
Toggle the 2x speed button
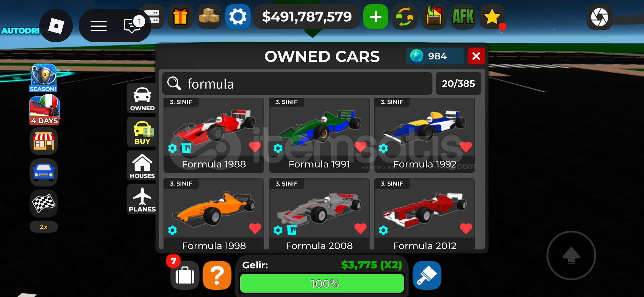point(44,227)
